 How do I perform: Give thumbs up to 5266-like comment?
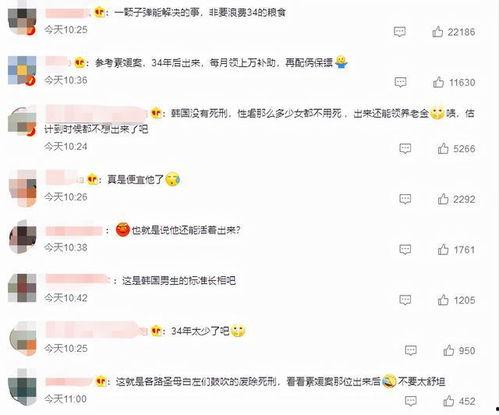tap(443, 148)
